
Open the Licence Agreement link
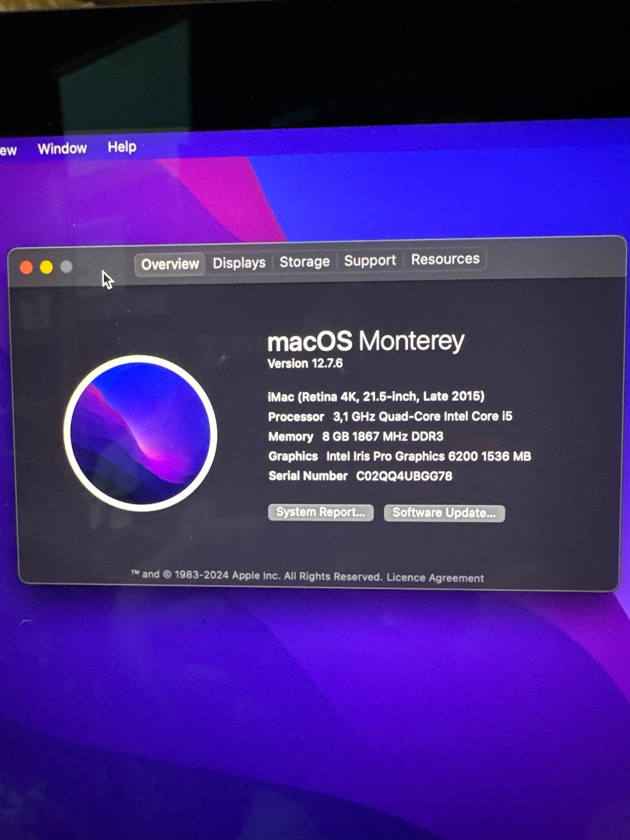435,577
